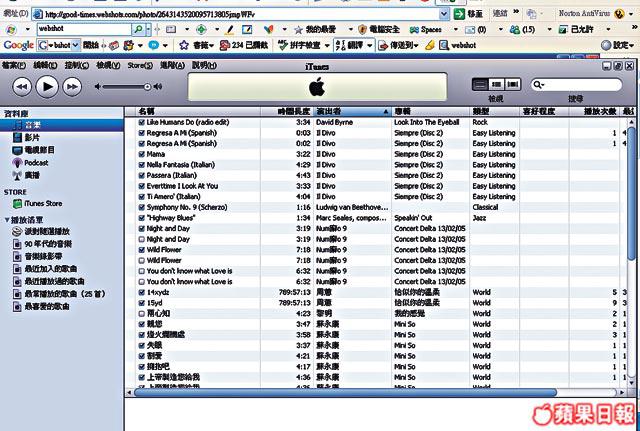Click the horizontal scrollbar of track list
This screenshot has width=640, height=431.
click(345, 393)
